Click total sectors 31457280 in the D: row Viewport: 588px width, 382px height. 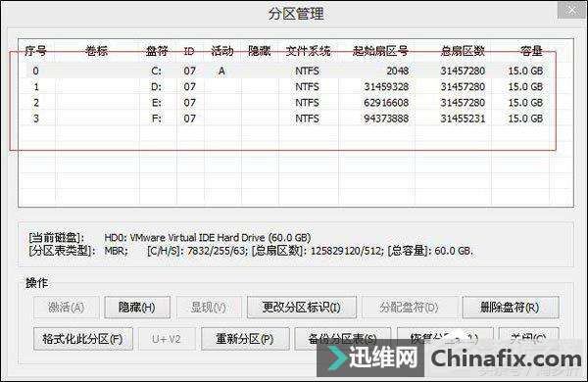pyautogui.click(x=463, y=87)
